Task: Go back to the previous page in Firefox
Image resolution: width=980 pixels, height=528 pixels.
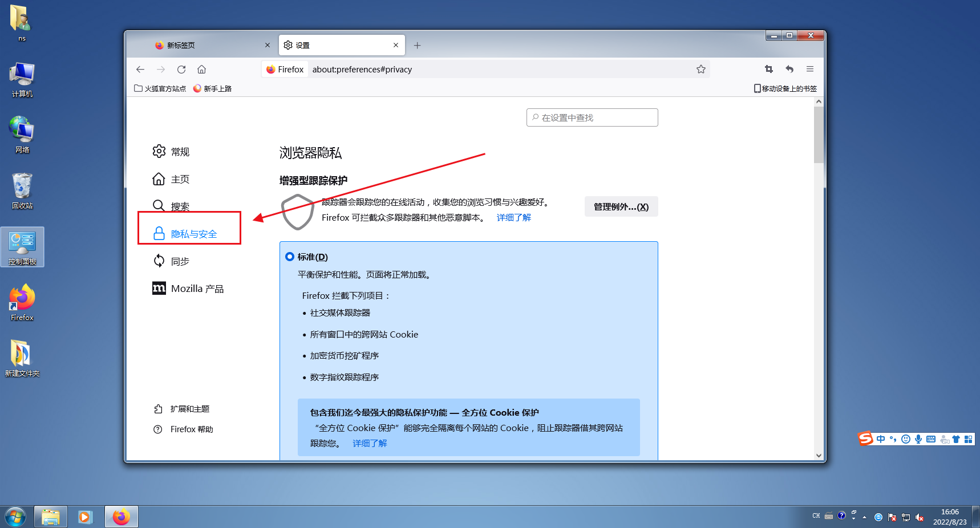Action: [140, 70]
